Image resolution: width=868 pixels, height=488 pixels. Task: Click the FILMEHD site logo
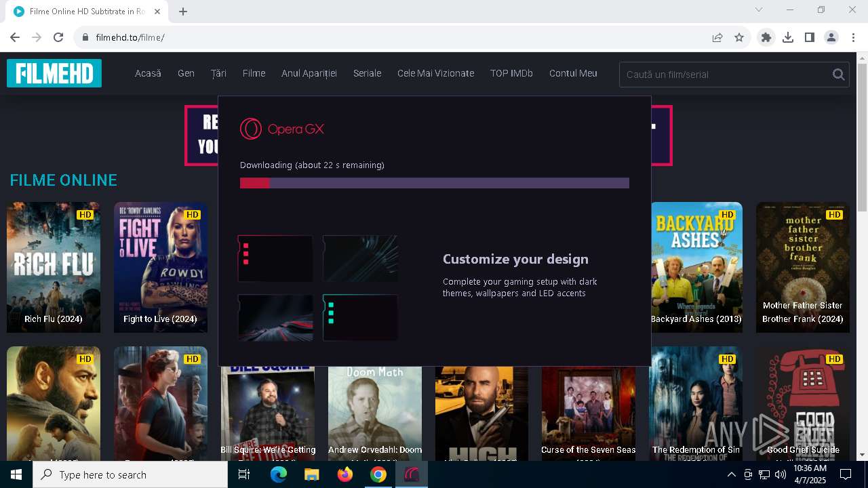coord(54,73)
